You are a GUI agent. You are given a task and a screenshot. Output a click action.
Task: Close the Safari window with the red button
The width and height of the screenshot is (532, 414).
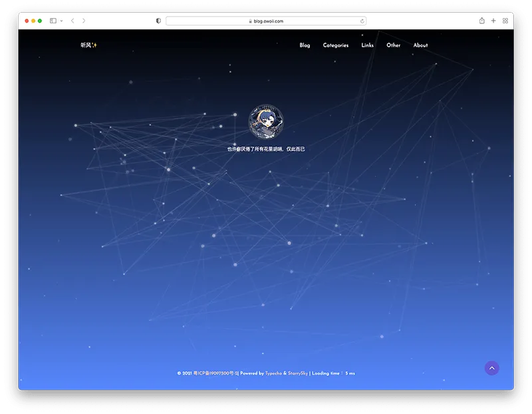coord(27,21)
